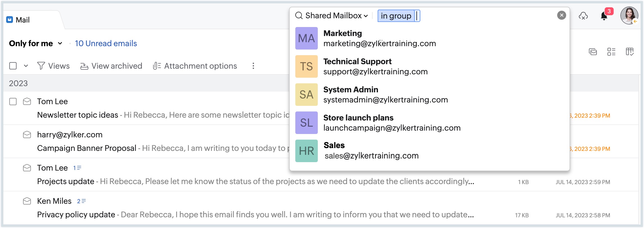This screenshot has height=228, width=644.
Task: Click marketing@zylkertraining.com address
Action: click(380, 43)
